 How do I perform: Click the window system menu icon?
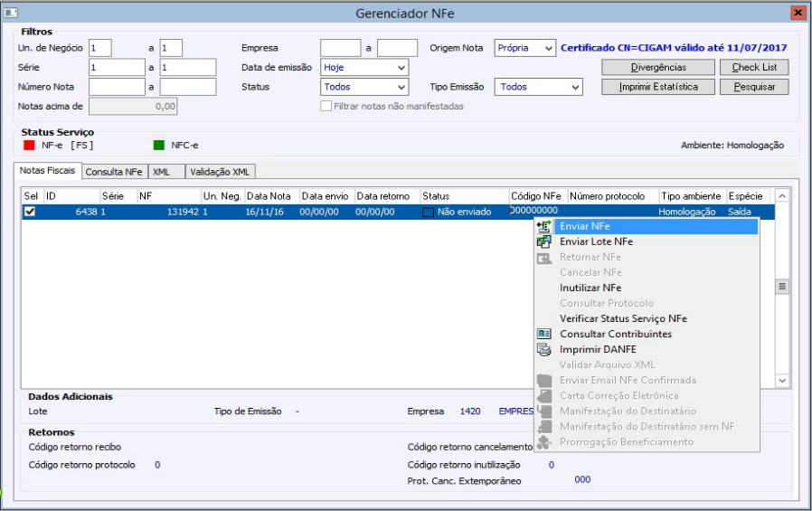[10, 13]
